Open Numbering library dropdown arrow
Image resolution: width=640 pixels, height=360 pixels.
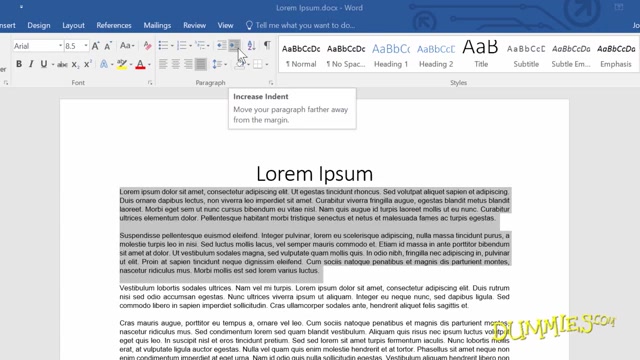click(x=190, y=46)
